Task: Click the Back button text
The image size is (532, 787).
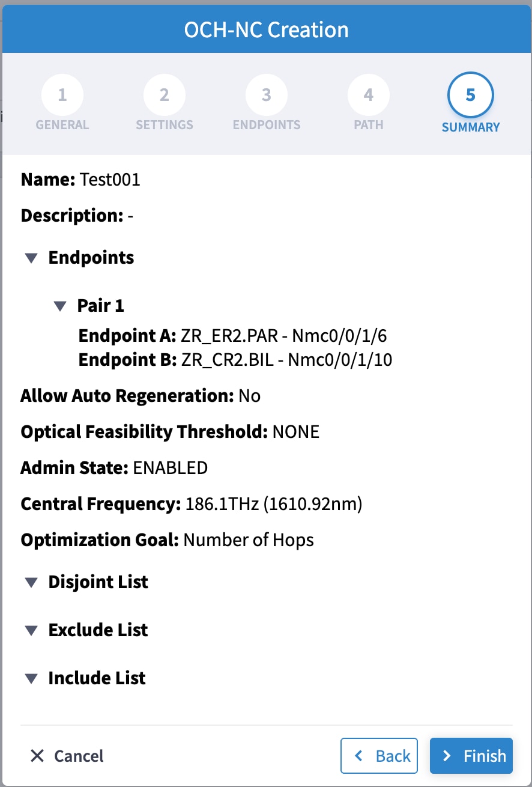Action: tap(393, 756)
